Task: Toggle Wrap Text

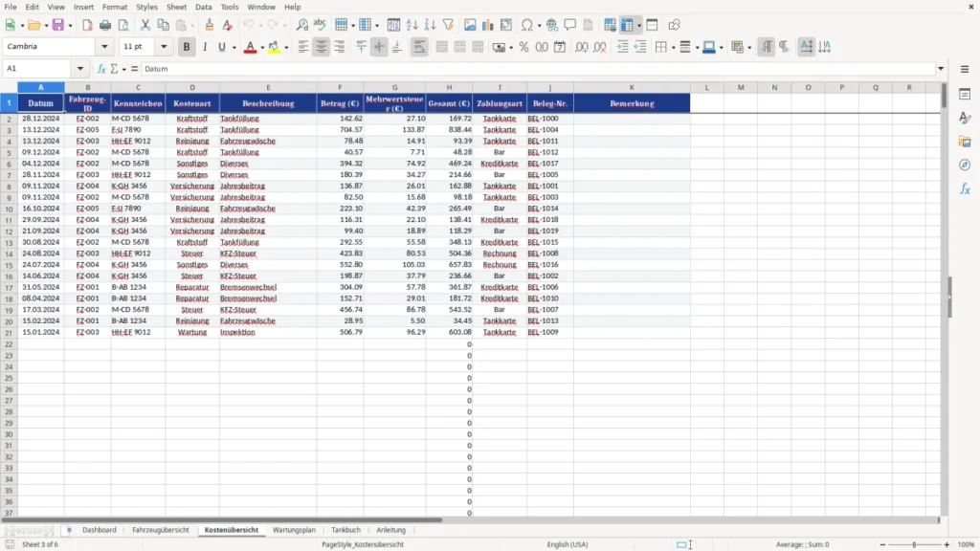Action: coord(419,47)
